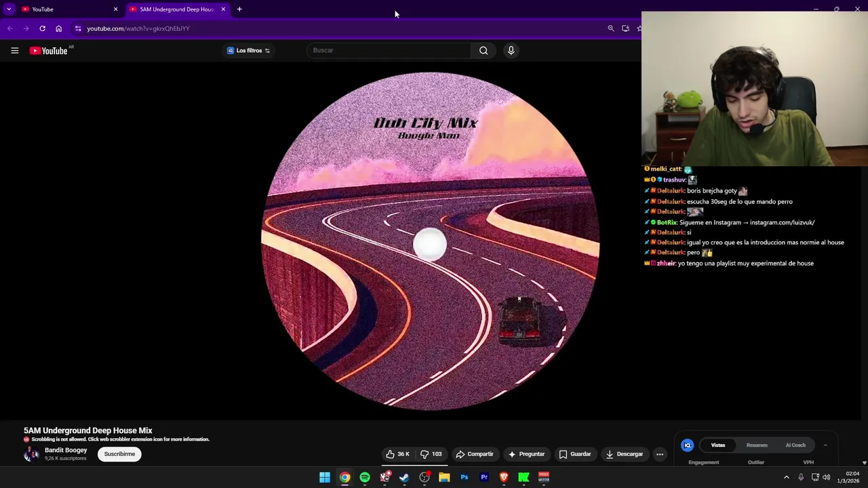Open volume control in system tray
The width and height of the screenshot is (868, 488).
(x=826, y=477)
